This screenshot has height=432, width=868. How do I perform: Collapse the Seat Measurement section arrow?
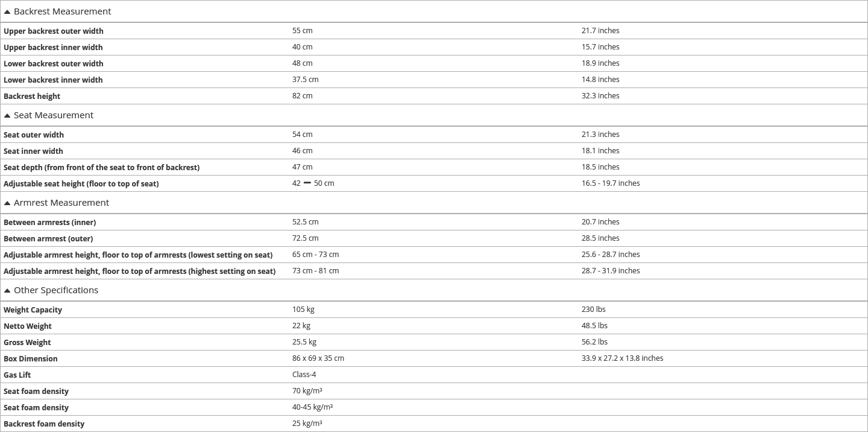7,116
